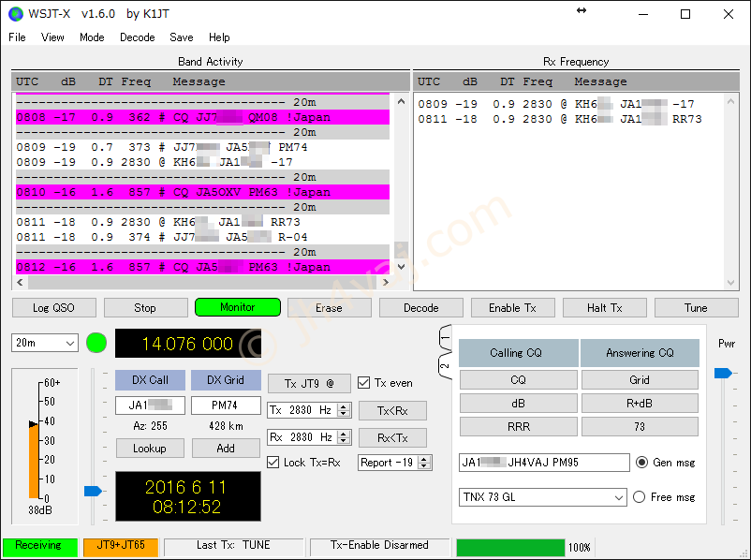The width and height of the screenshot is (751, 560).
Task: Click the 73 message button
Action: pyautogui.click(x=640, y=427)
